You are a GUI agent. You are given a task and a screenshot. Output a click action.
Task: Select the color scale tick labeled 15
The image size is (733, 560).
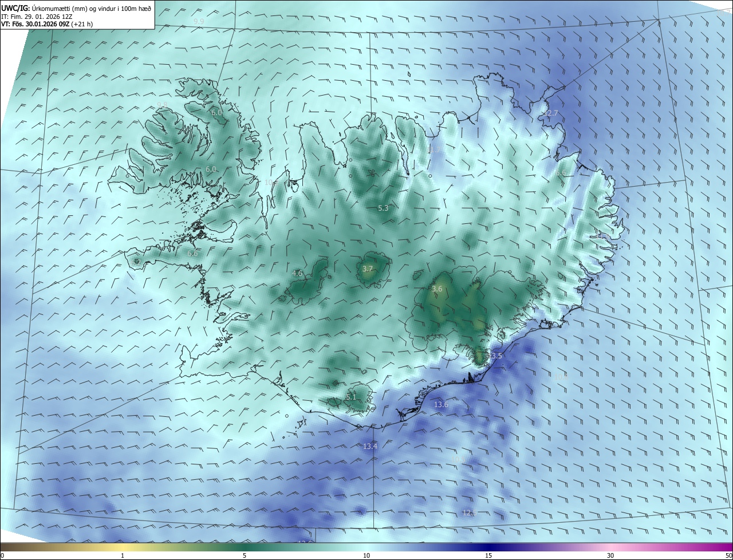488,555
